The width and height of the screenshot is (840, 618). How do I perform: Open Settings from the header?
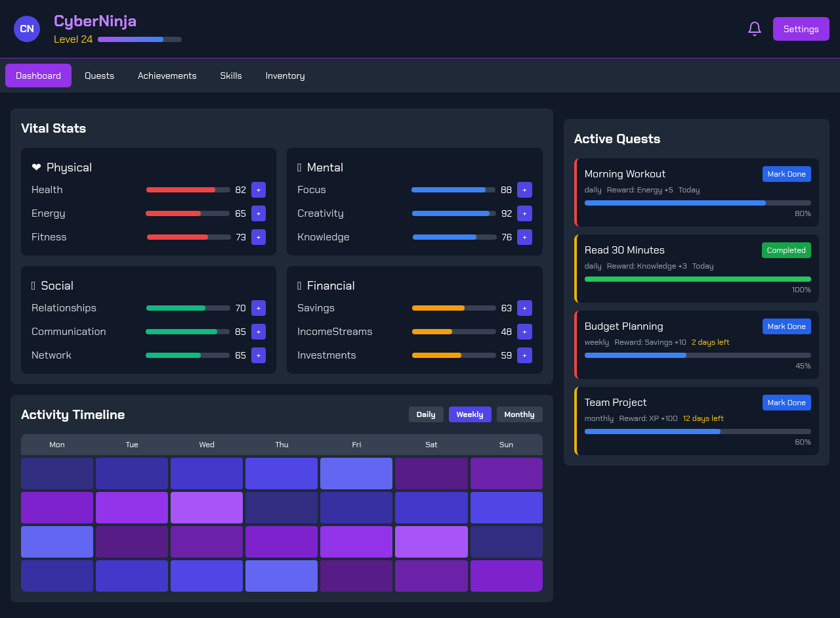pyautogui.click(x=801, y=29)
